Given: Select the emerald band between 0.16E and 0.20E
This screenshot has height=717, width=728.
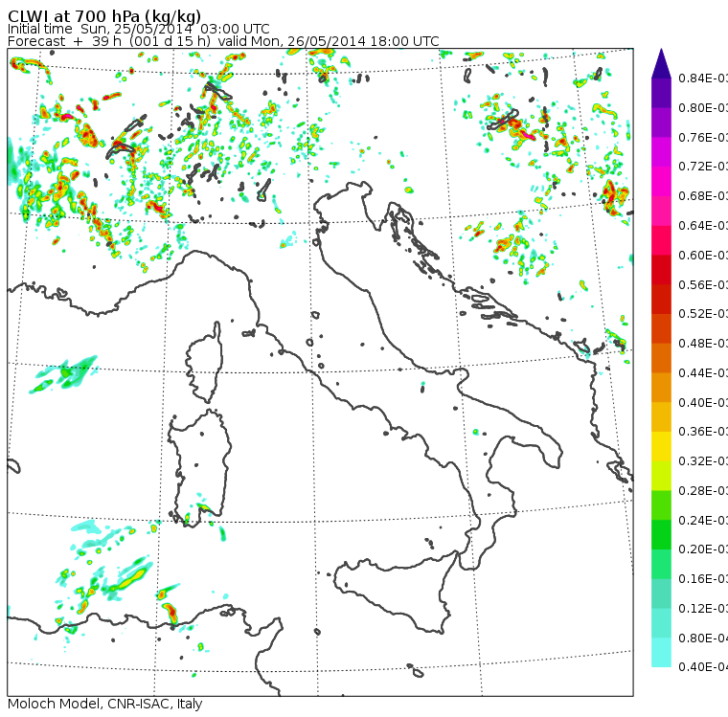Looking at the screenshot, I should click(x=661, y=564).
